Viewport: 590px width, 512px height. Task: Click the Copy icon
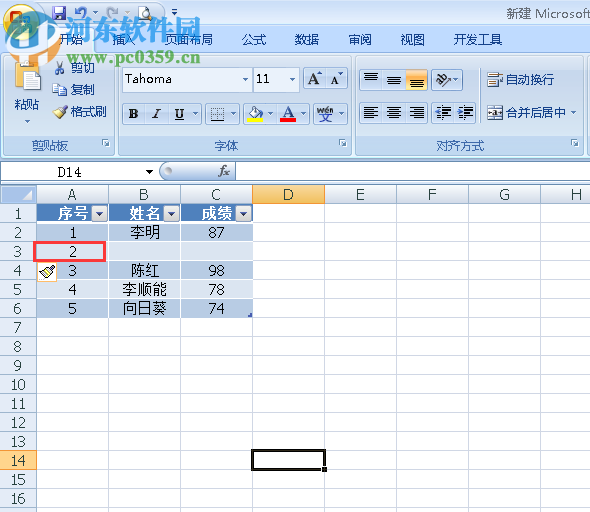coord(59,90)
